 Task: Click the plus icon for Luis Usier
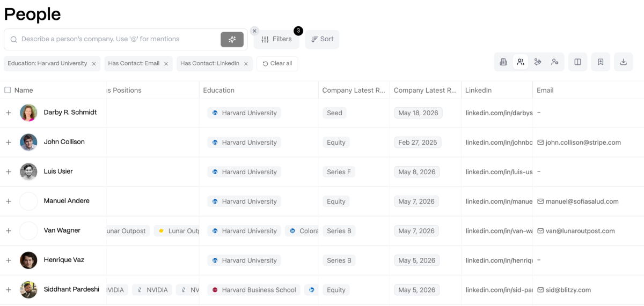[9, 171]
